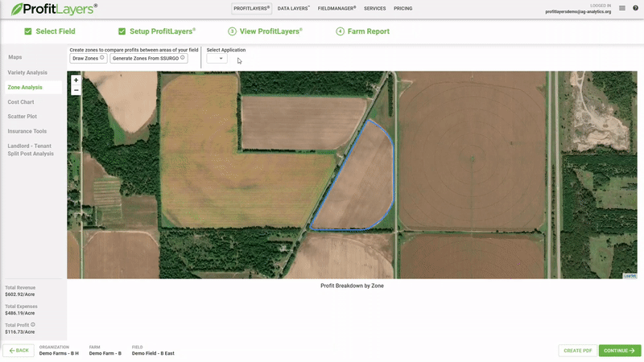This screenshot has height=362, width=644.
Task: Open the Select Application dropdown
Action: click(x=217, y=59)
